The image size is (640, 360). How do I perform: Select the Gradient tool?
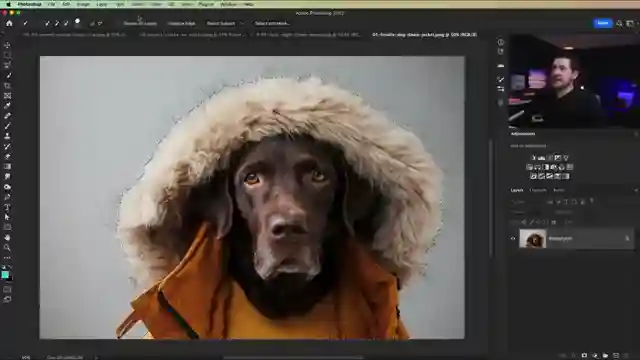[x=7, y=167]
